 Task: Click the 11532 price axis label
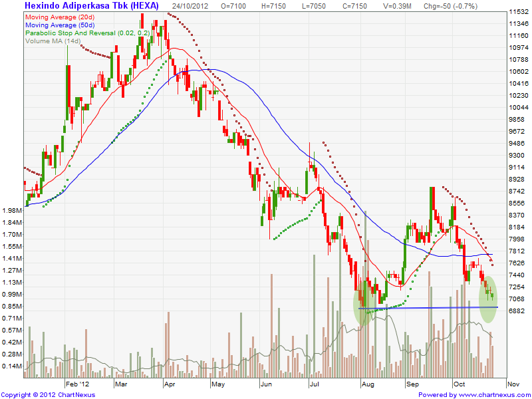(x=519, y=12)
